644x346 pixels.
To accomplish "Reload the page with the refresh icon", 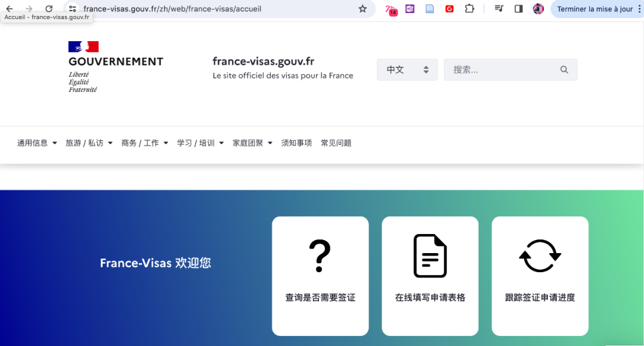I will pyautogui.click(x=49, y=8).
